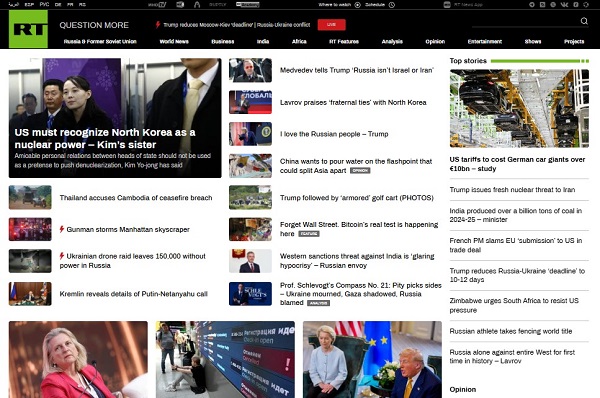Go to the Business section
The image size is (600, 398).
(x=223, y=41)
